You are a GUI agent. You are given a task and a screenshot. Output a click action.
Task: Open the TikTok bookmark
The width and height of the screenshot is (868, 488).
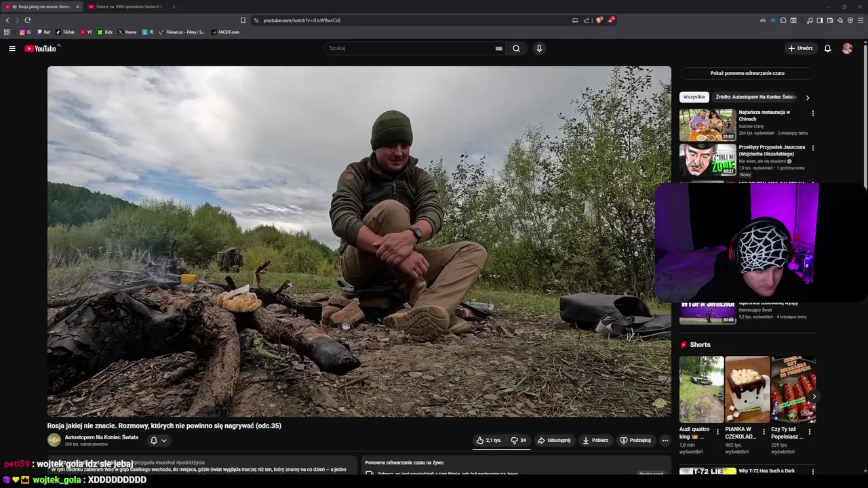tap(65, 32)
